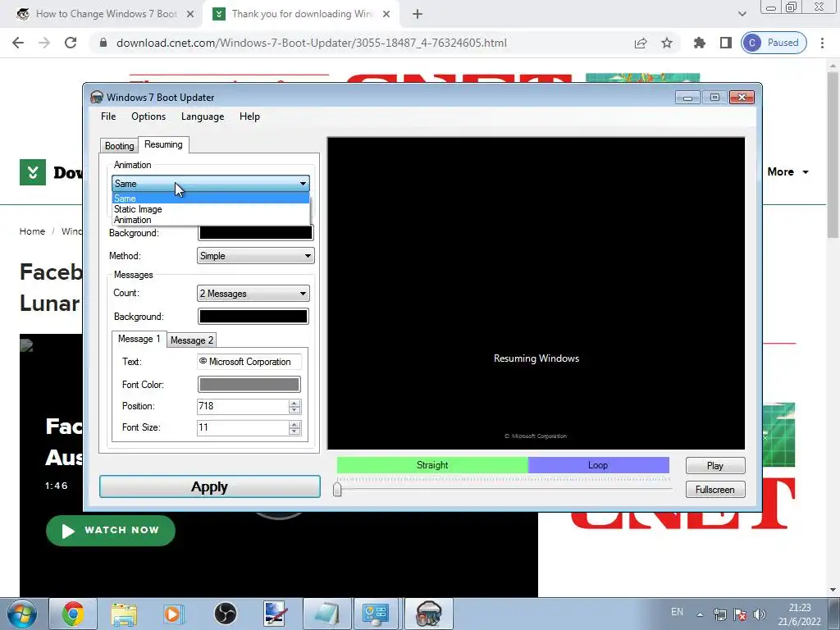Switch to 'How to Change Windows 7 Boot' tab

click(x=106, y=14)
